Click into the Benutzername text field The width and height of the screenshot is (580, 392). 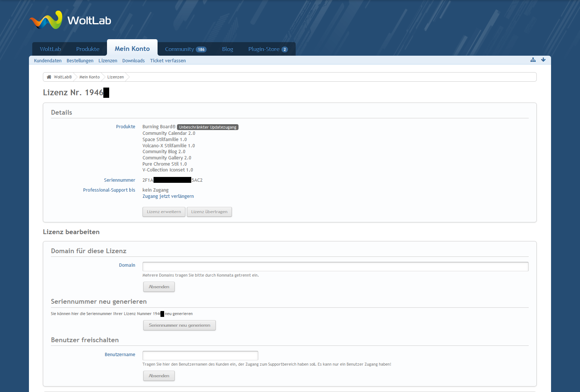[200, 356]
